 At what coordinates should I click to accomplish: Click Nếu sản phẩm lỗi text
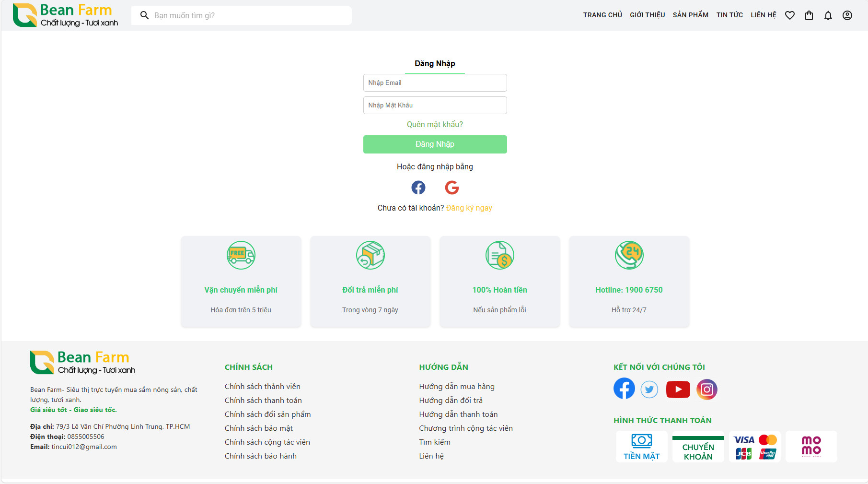(500, 310)
